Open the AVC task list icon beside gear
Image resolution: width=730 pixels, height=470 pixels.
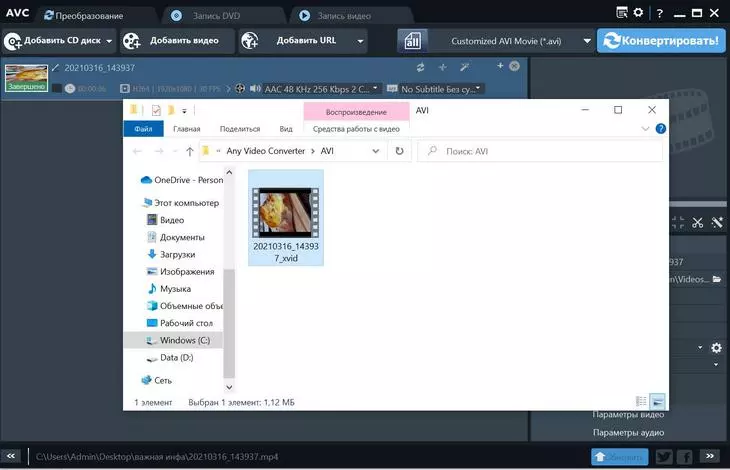coord(622,13)
